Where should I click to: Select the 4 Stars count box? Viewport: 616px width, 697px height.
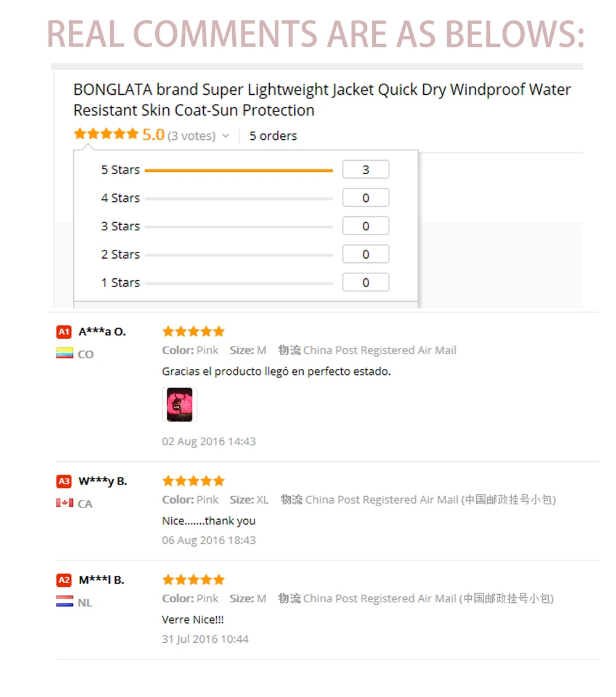click(x=366, y=198)
